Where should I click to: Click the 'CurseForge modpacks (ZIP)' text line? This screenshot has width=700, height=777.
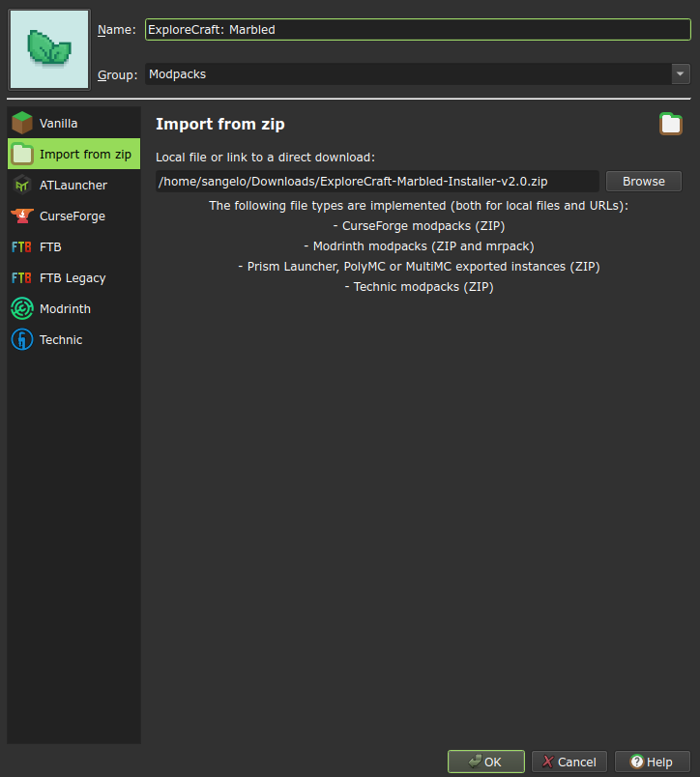click(x=419, y=226)
